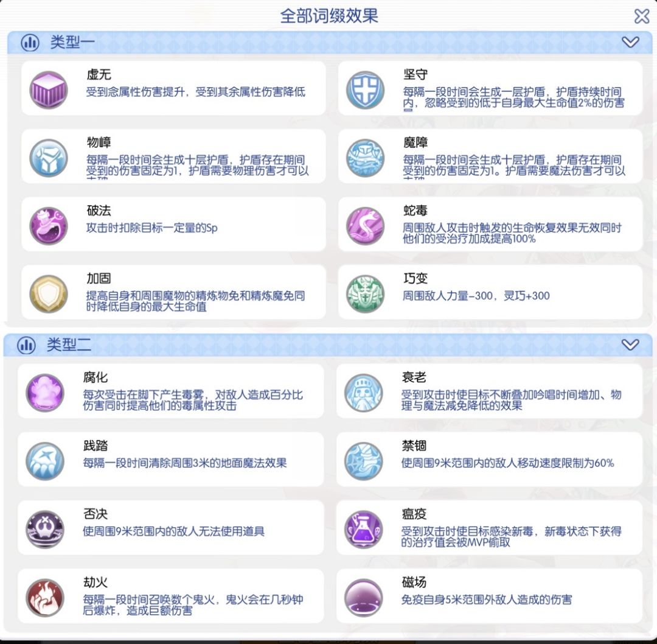Click the 坚守 shield cross icon
Image resolution: width=657 pixels, height=644 pixels.
[365, 89]
